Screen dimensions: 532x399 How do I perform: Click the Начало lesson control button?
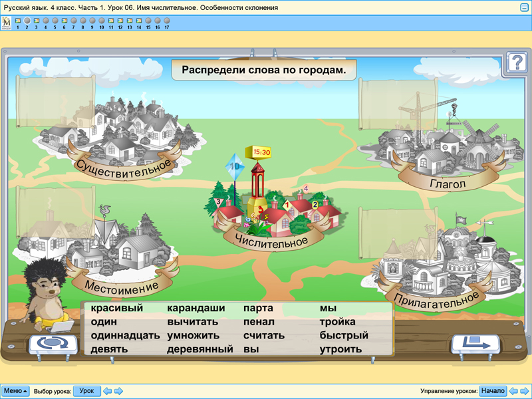coord(491,391)
